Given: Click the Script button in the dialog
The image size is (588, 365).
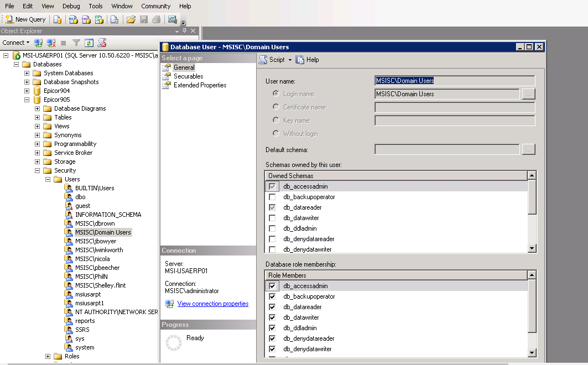Looking at the screenshot, I should [272, 60].
